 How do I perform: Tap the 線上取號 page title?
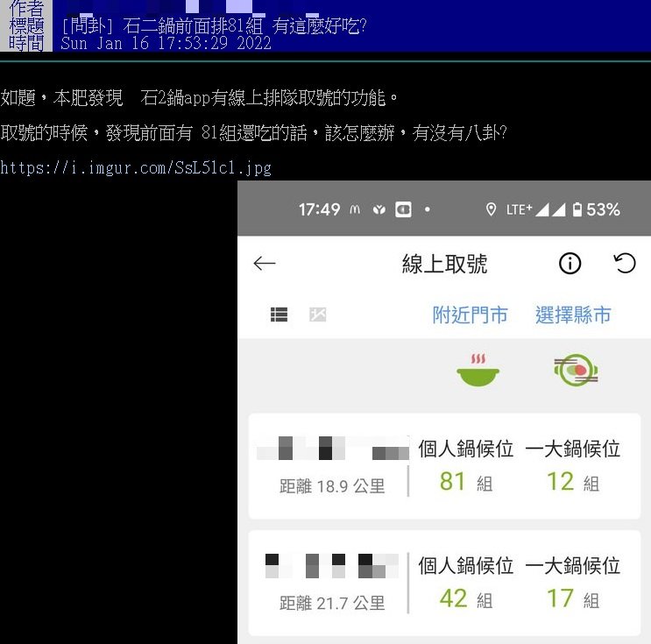tap(444, 264)
